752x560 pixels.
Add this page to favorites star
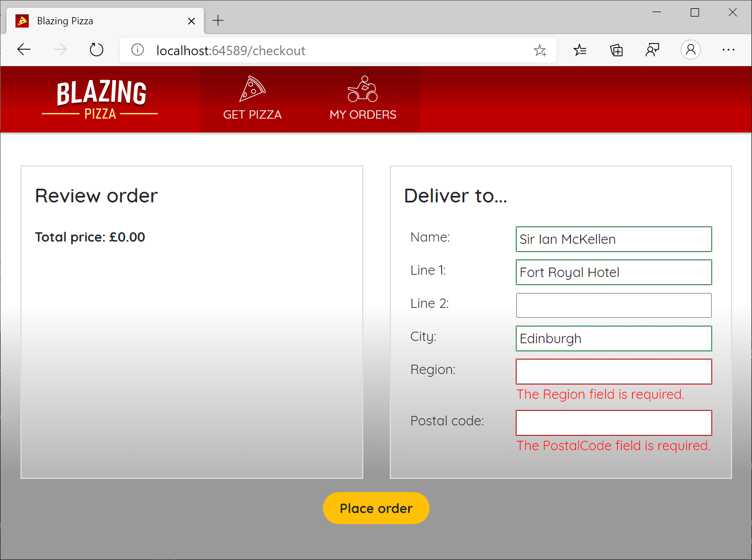[540, 51]
